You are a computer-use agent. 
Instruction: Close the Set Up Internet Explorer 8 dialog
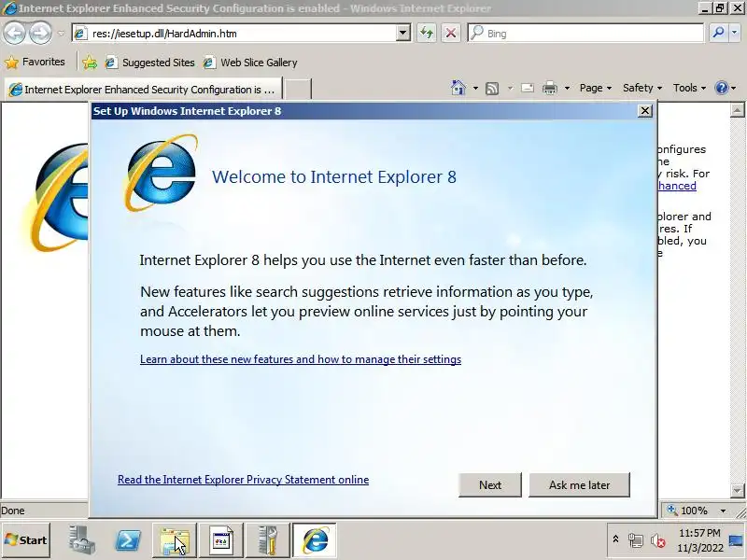click(x=644, y=111)
